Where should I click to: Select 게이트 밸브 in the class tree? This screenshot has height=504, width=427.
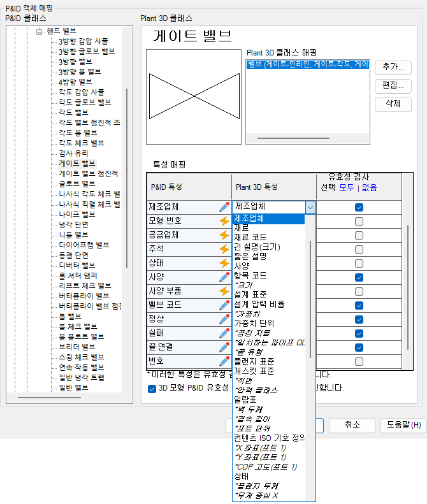click(77, 164)
